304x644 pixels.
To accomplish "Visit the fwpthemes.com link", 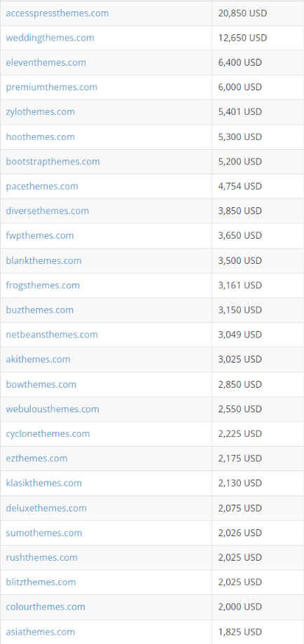I will (x=40, y=235).
